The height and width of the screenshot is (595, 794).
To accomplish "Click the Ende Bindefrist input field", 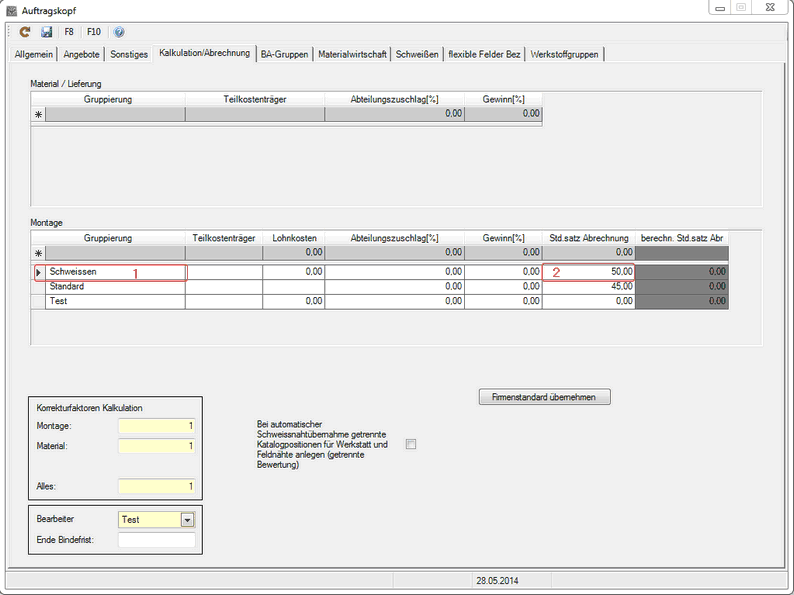I will 156,540.
